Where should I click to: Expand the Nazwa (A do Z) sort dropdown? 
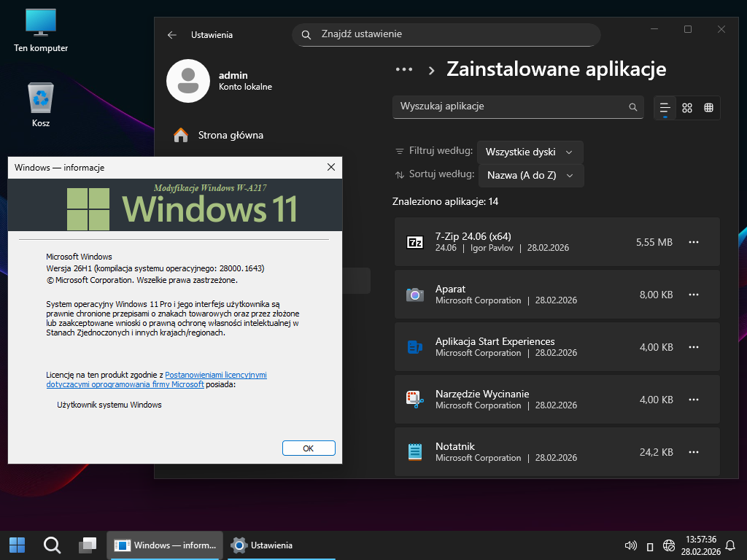(x=530, y=175)
